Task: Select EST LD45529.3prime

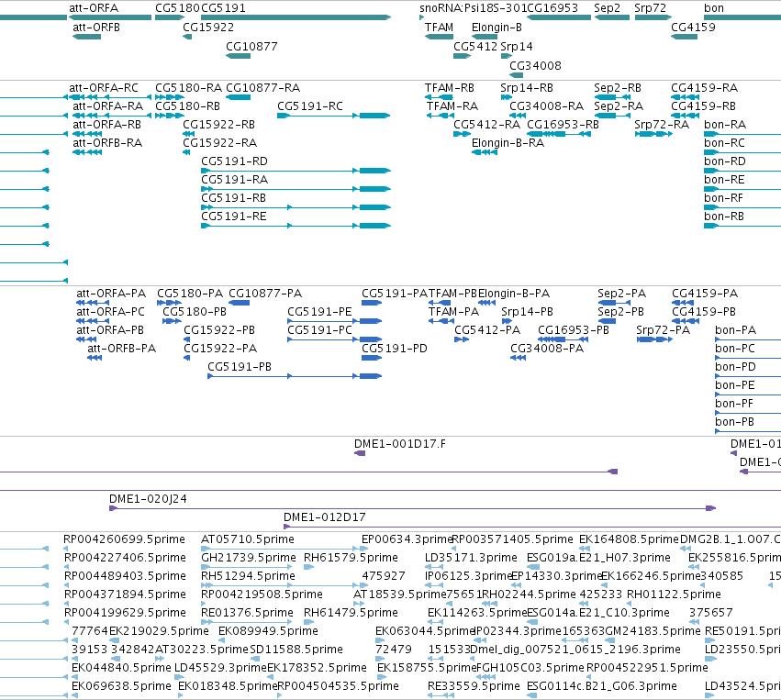Action: pos(220,668)
